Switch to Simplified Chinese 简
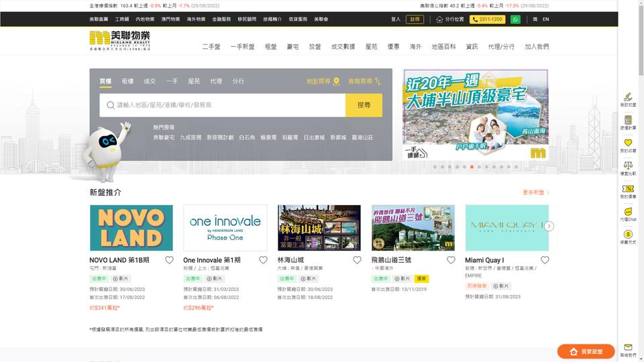 click(x=535, y=19)
